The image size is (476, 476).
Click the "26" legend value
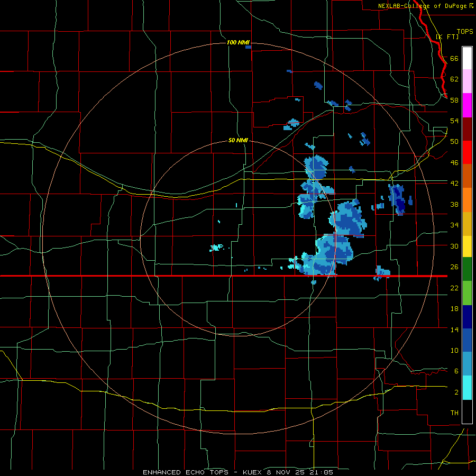tap(454, 267)
